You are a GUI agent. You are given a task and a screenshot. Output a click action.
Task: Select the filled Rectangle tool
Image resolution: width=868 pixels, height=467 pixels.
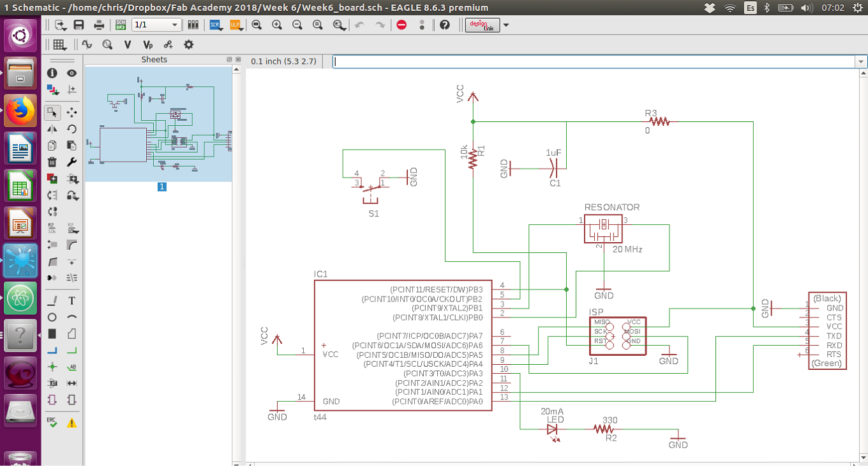[52, 334]
